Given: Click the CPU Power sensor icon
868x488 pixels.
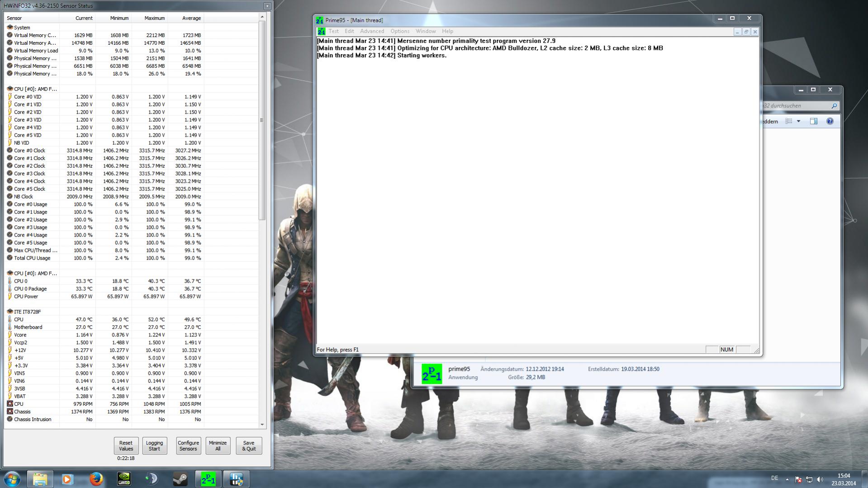Looking at the screenshot, I should point(10,296).
